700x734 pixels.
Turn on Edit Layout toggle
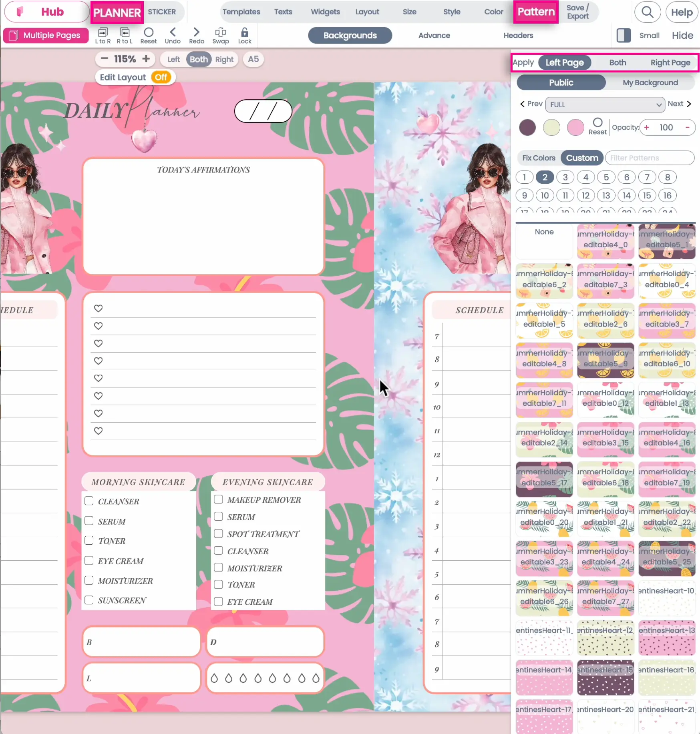pos(161,77)
